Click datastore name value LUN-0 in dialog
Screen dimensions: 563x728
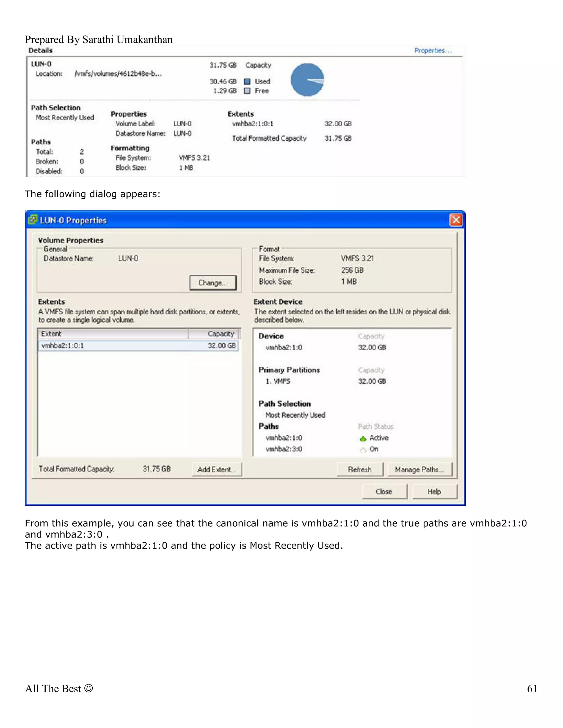point(128,258)
